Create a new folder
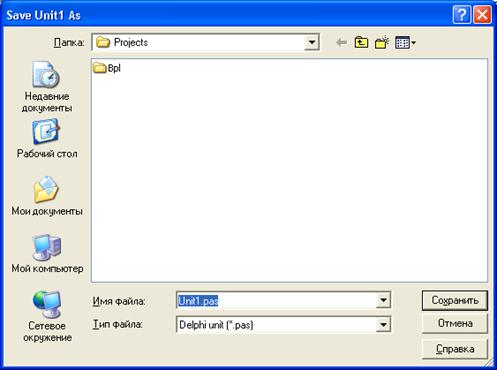Screen dimensions: 497x370 coord(382,43)
